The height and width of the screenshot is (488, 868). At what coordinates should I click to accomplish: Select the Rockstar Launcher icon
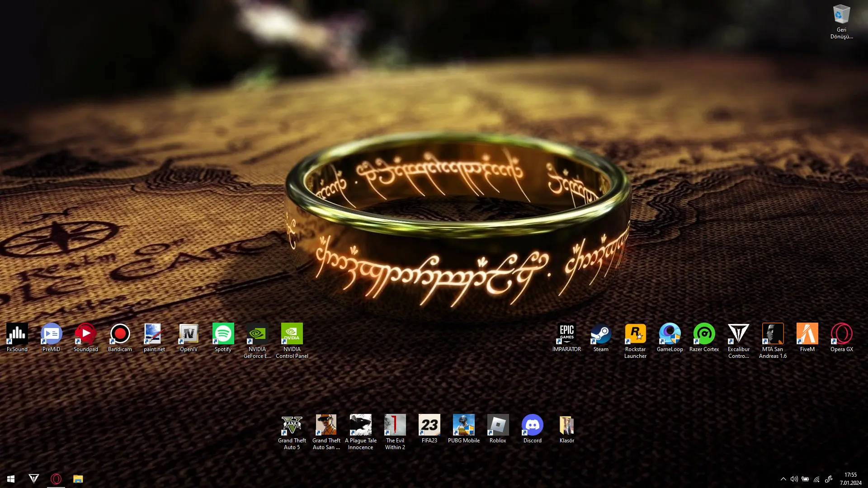coord(635,341)
